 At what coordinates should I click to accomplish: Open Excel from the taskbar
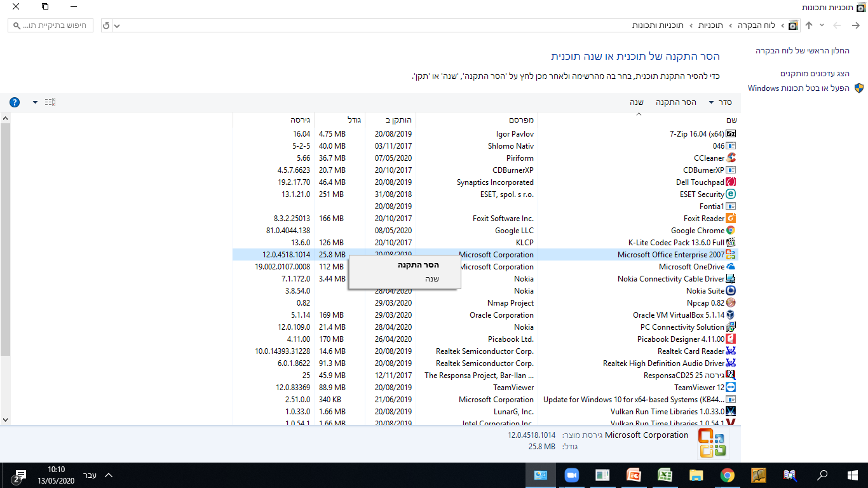(x=665, y=475)
